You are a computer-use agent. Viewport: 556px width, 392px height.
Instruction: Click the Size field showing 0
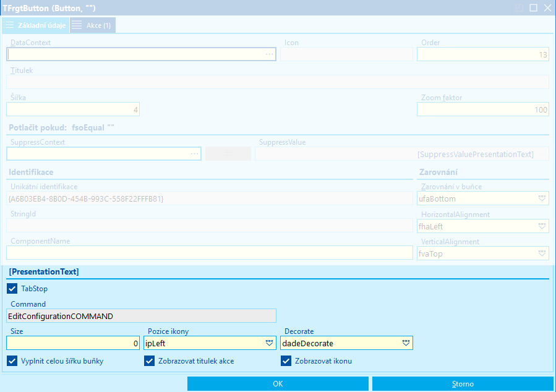click(x=73, y=343)
